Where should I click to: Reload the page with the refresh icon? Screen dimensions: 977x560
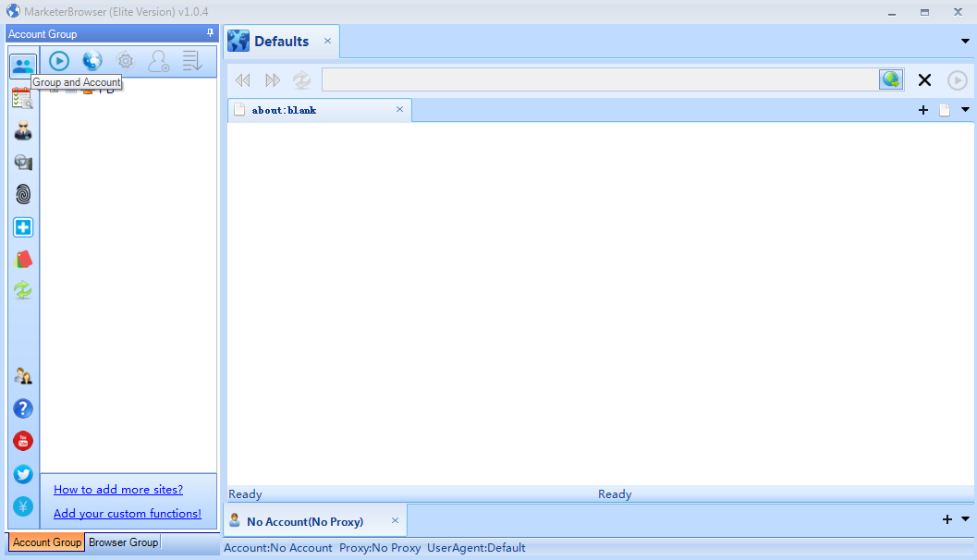pyautogui.click(x=302, y=79)
